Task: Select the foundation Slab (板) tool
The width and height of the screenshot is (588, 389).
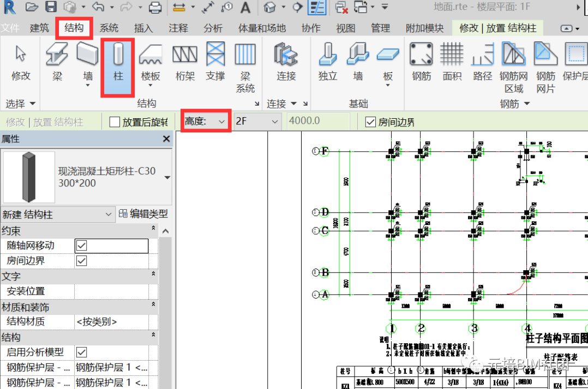Action: point(388,64)
